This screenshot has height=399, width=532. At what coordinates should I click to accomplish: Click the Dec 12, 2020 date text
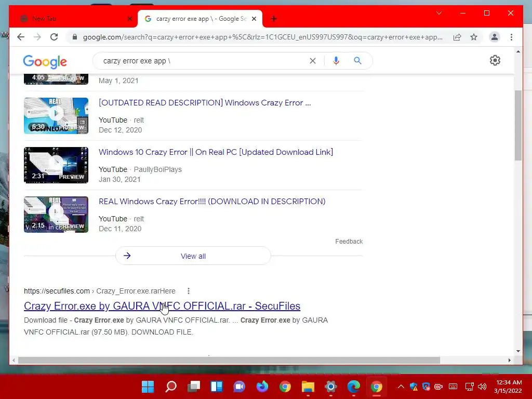[x=120, y=130]
